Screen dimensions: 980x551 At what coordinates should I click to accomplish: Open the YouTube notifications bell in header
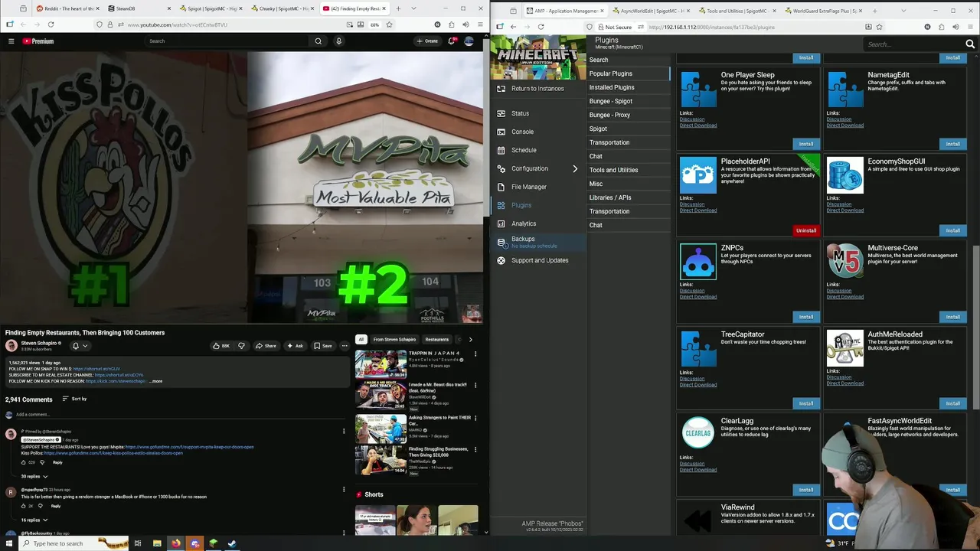point(452,41)
